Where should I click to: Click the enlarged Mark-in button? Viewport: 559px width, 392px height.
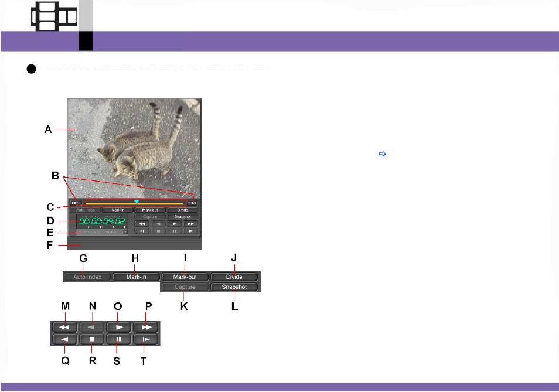pyautogui.click(x=136, y=277)
